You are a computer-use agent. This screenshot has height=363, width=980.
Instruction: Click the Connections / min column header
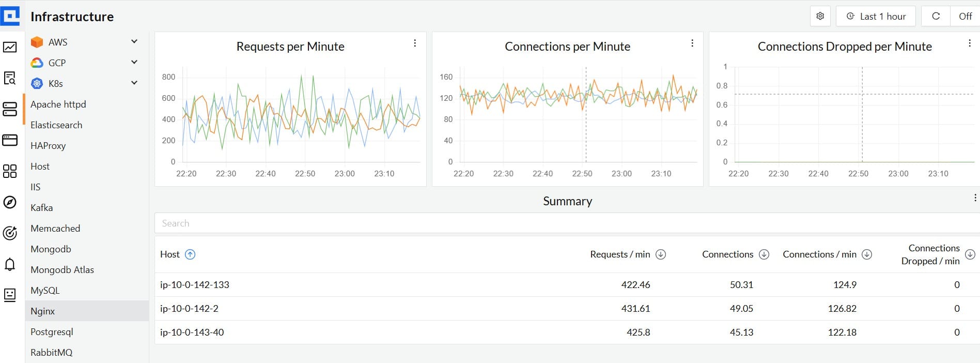tap(819, 254)
